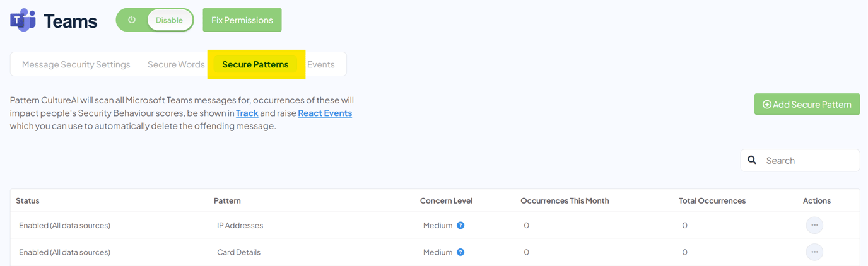
Task: Focus the Search input field
Action: [x=809, y=161]
